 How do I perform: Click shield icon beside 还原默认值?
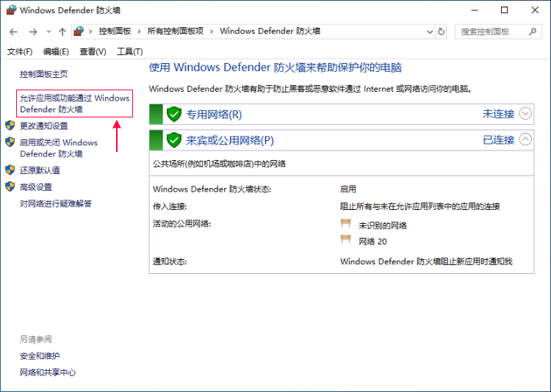click(10, 170)
